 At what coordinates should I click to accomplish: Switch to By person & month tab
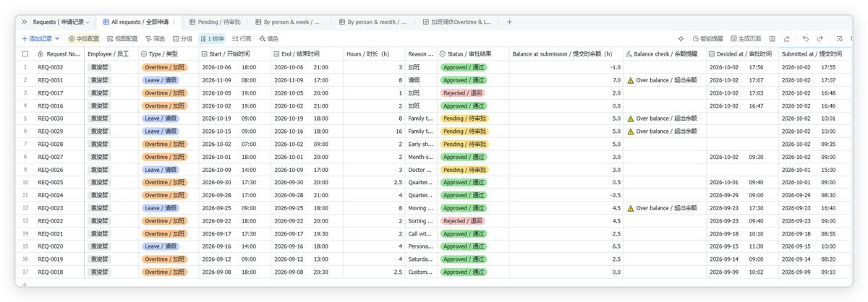(x=374, y=22)
